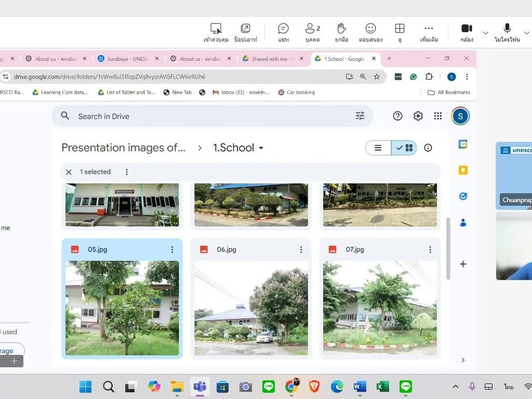Open All Bookmarks folder
Screen dimensions: 532x399
click(x=449, y=92)
